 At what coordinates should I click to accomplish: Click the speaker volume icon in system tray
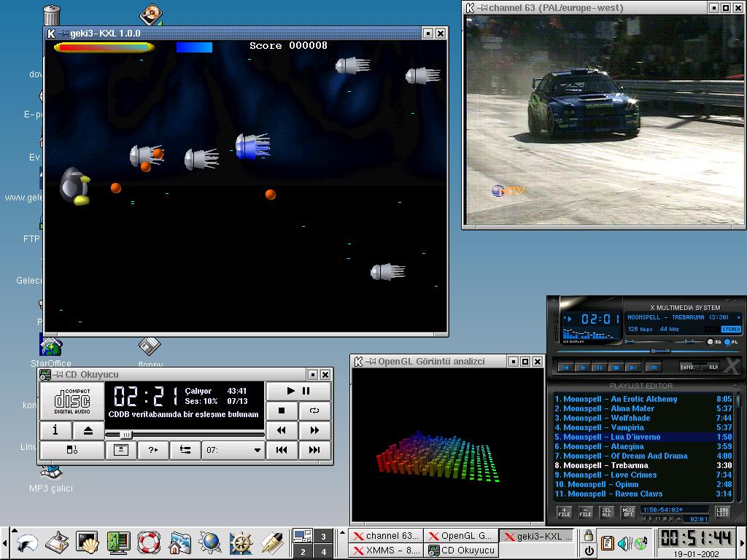pos(624,543)
